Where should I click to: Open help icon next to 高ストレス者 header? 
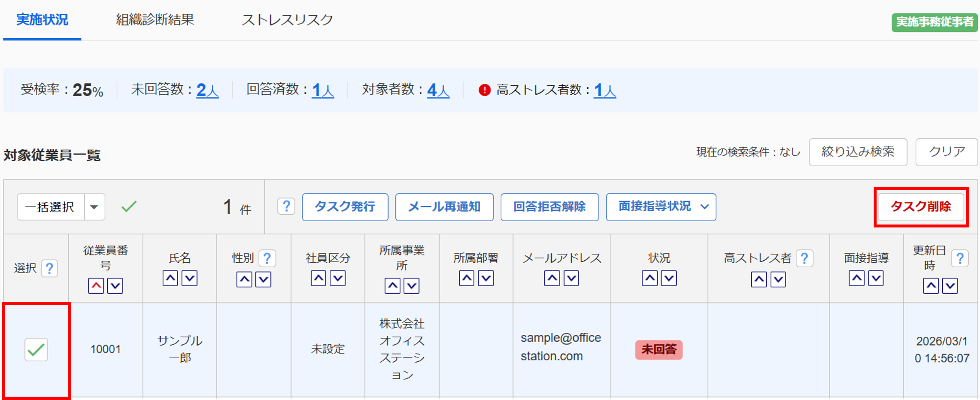click(805, 258)
